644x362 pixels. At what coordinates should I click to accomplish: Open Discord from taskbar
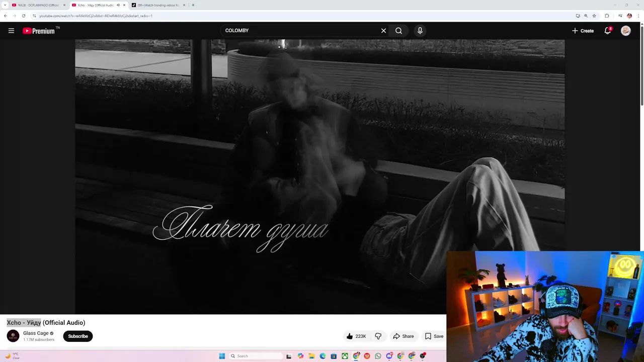coord(389,356)
